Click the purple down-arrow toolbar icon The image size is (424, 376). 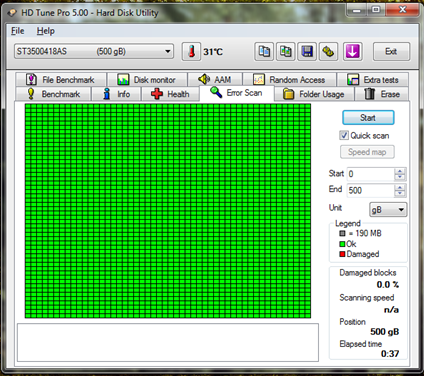click(353, 52)
